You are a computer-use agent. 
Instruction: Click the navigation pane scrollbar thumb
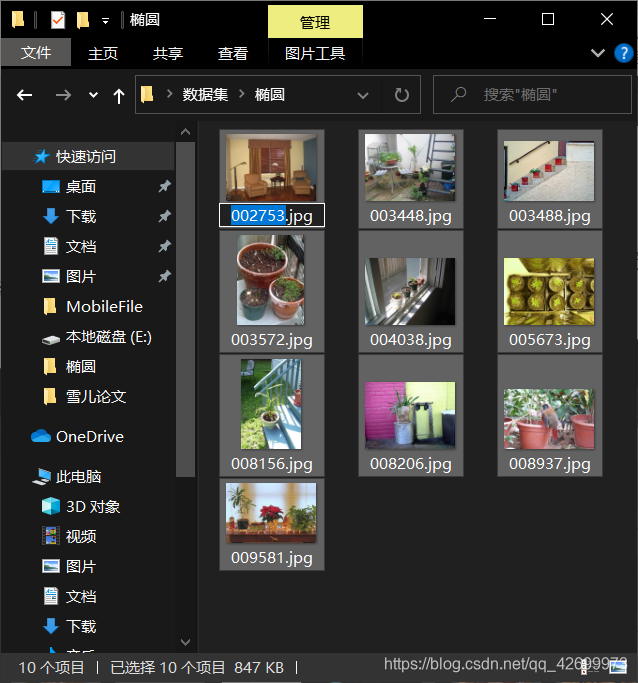point(186,309)
